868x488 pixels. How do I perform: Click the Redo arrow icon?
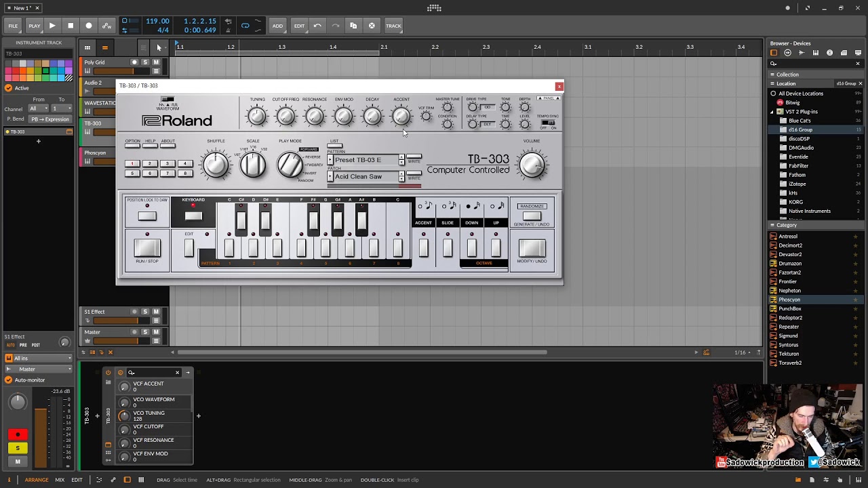pos(335,26)
